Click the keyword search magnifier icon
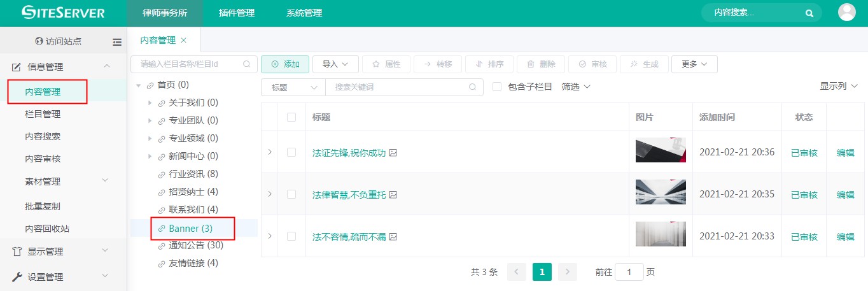The width and height of the screenshot is (868, 291). coord(472,87)
